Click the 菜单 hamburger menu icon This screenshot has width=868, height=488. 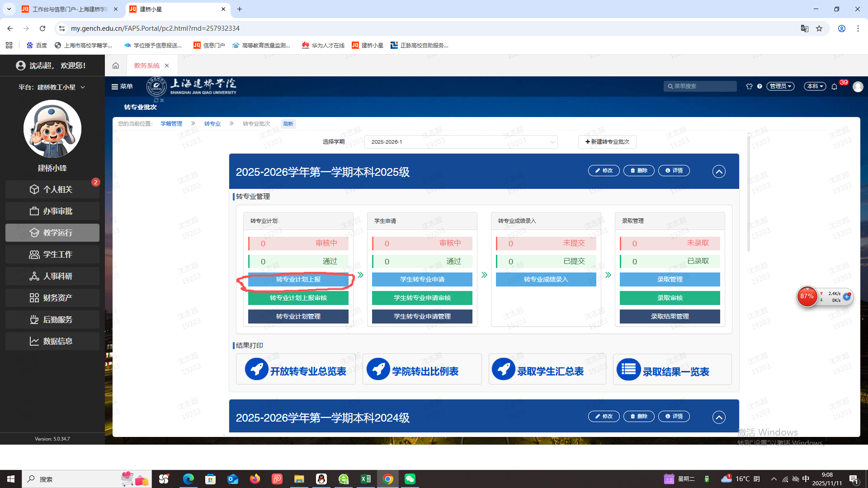pos(115,86)
